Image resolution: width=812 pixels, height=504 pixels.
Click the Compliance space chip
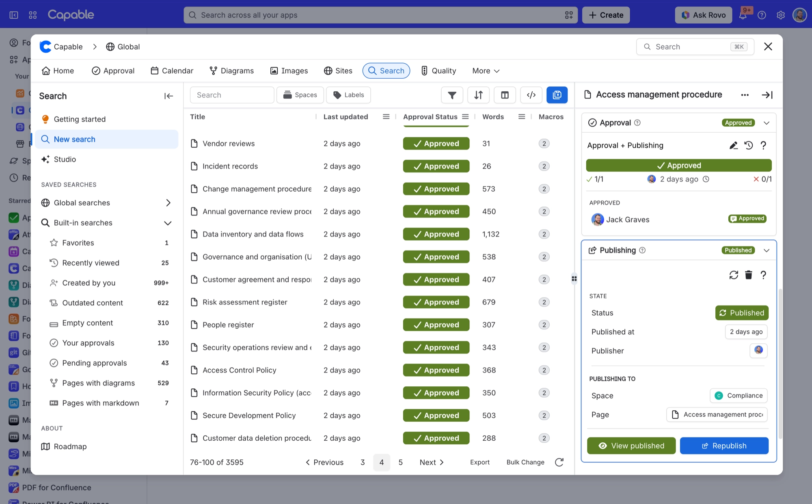tap(739, 396)
